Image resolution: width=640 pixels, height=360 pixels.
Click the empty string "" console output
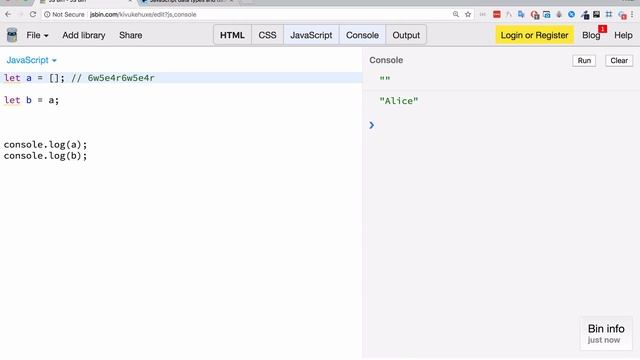click(384, 79)
